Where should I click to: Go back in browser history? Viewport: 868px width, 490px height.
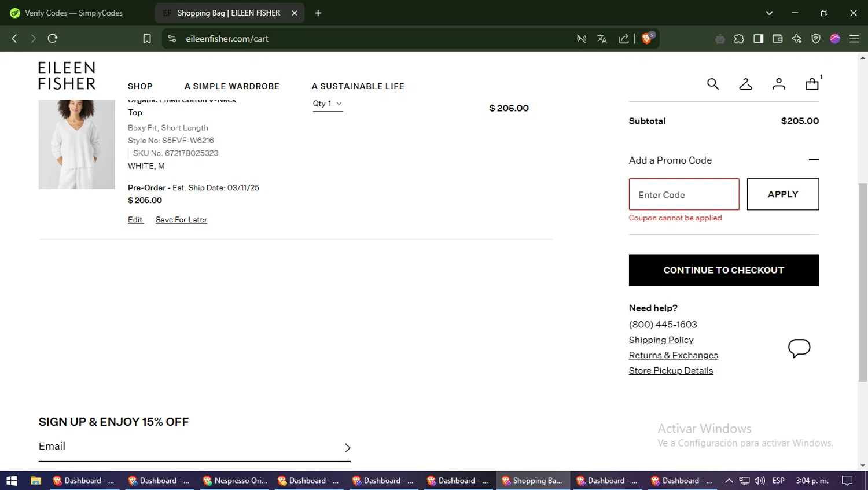(x=14, y=39)
